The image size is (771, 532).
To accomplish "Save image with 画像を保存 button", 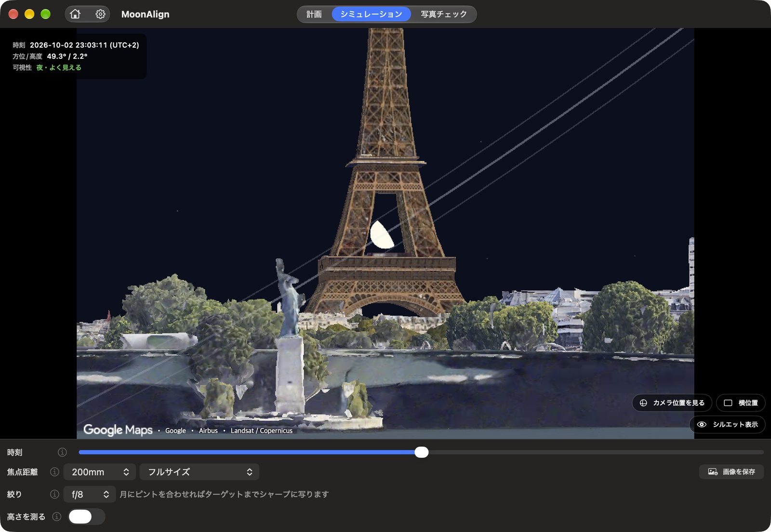I will 731,472.
